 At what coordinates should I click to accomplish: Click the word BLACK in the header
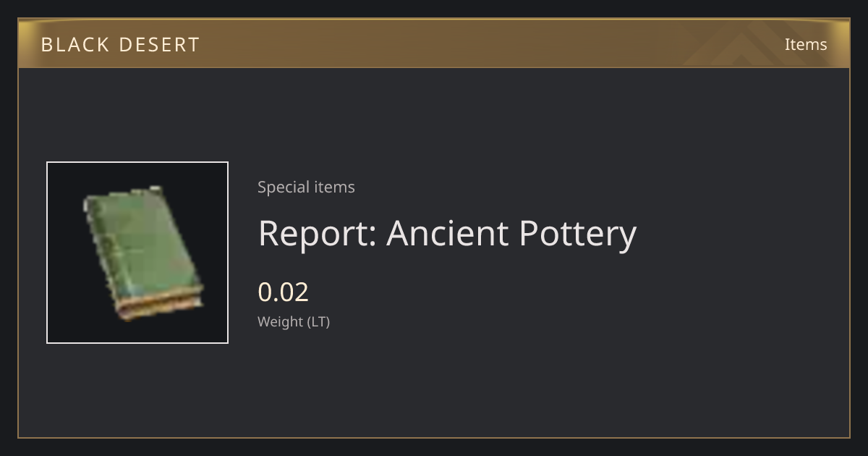(x=75, y=45)
